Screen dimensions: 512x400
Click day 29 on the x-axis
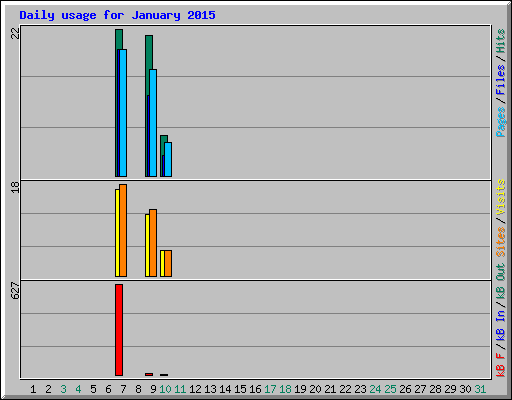pyautogui.click(x=450, y=389)
